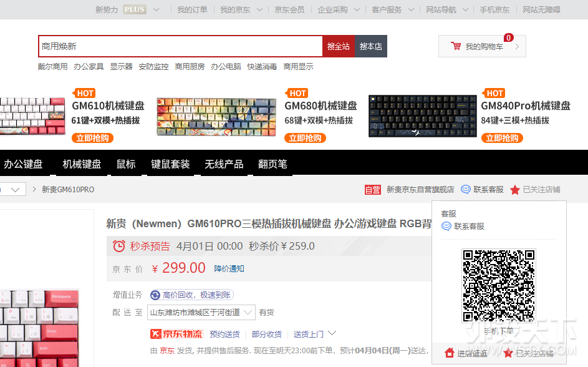Click the QR code for mobile ordering
This screenshot has width=588, height=367.
click(x=498, y=286)
